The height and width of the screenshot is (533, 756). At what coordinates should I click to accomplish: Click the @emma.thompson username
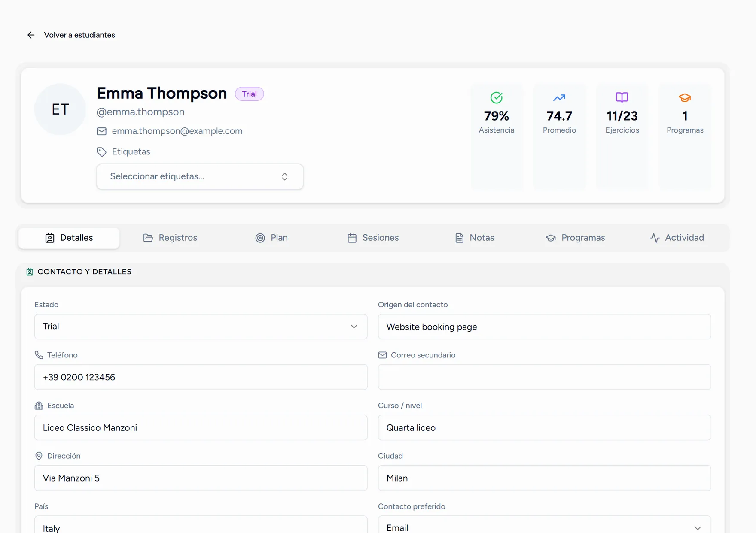[x=140, y=112]
